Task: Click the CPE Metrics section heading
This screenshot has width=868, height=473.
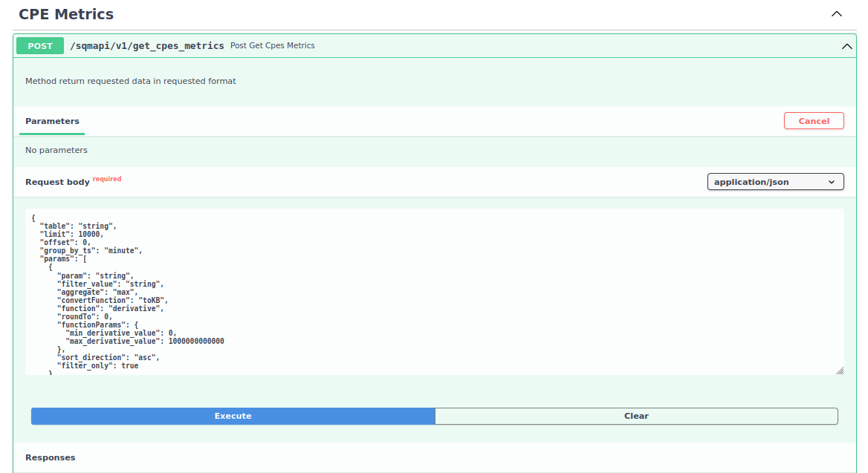Action: [x=66, y=14]
